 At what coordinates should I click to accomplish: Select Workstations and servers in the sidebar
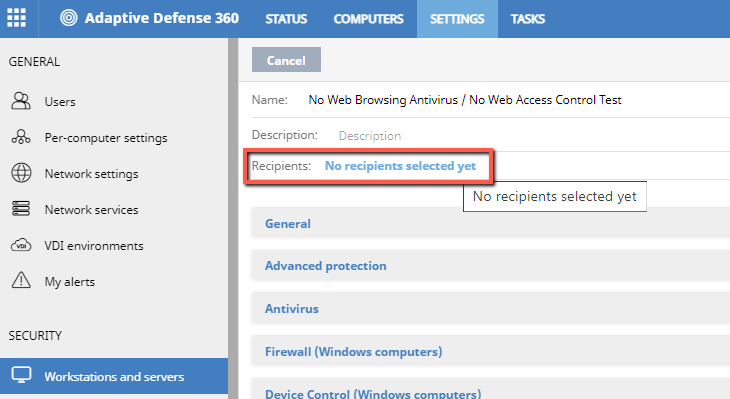114,376
